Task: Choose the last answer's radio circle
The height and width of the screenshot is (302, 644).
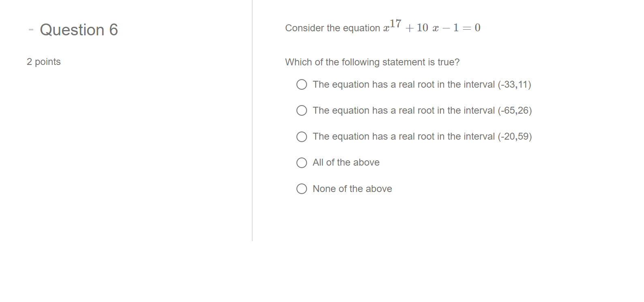Action: tap(302, 188)
